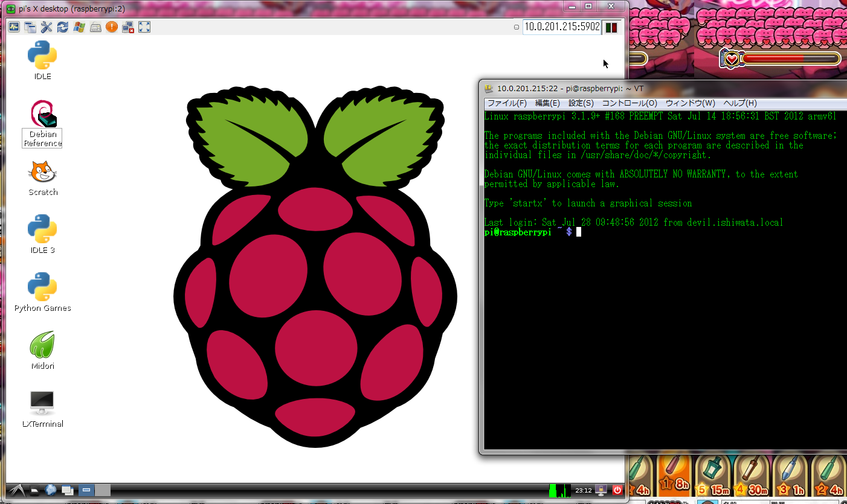Viewport: 847px width, 504px height.
Task: Open LXTerminal from the desktop
Action: 42,409
